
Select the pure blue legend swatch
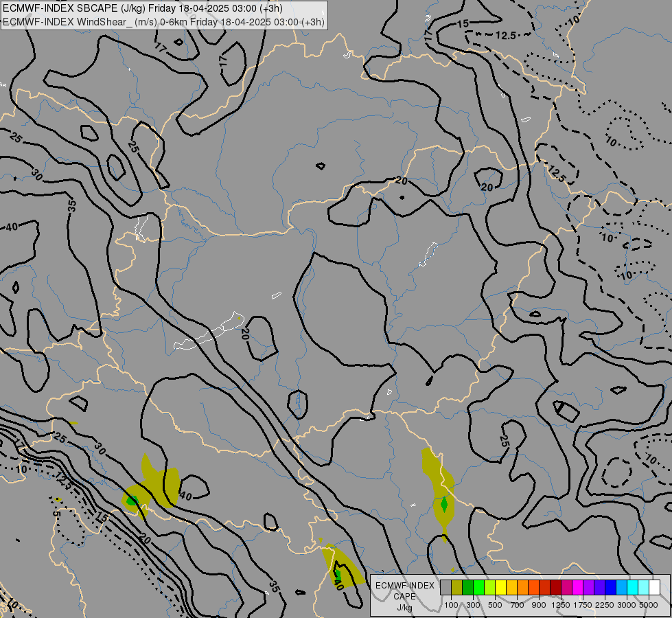tap(610, 588)
